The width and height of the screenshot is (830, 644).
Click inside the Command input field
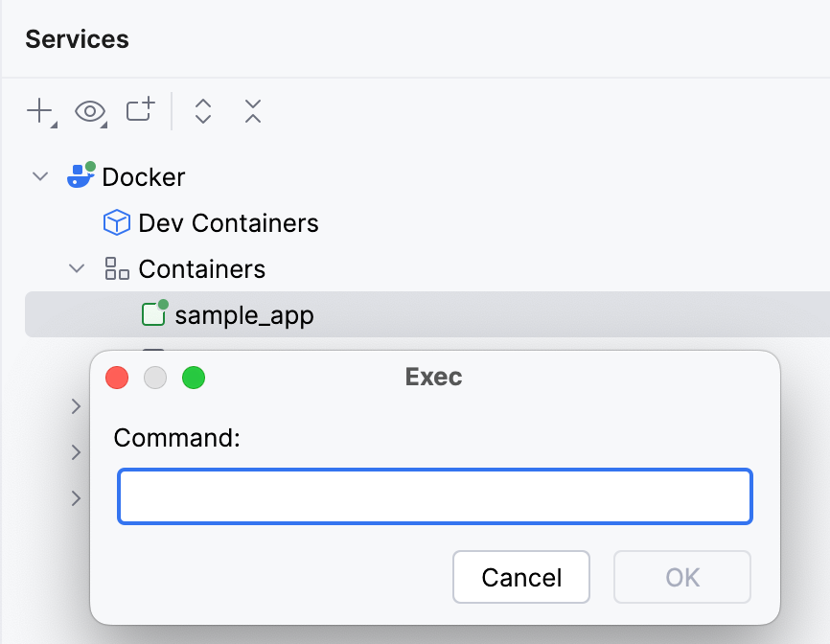click(434, 496)
